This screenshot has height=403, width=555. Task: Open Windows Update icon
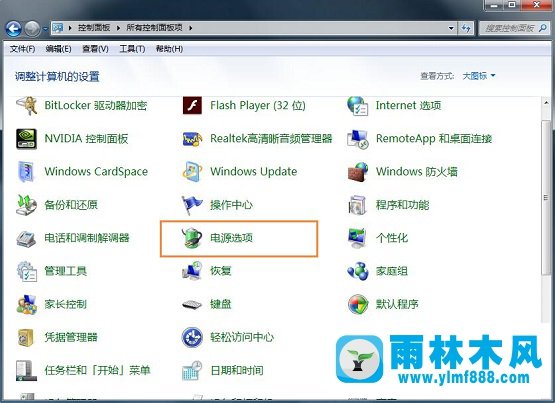192,172
